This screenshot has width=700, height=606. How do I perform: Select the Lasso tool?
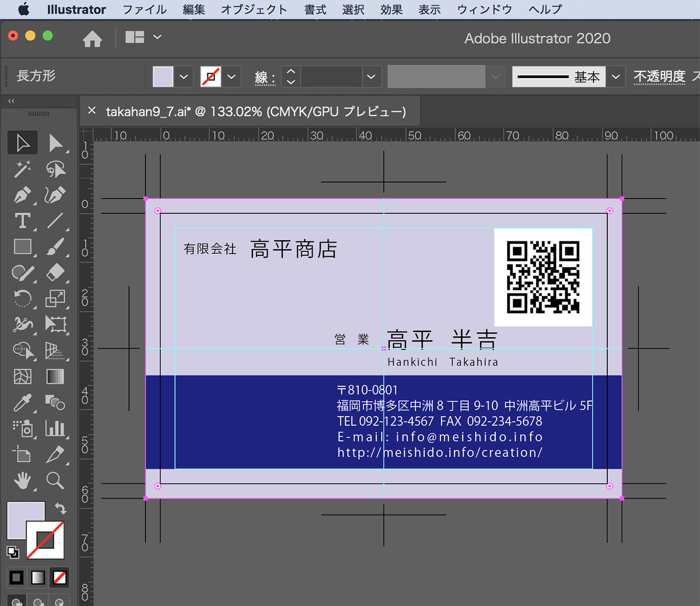coord(56,169)
